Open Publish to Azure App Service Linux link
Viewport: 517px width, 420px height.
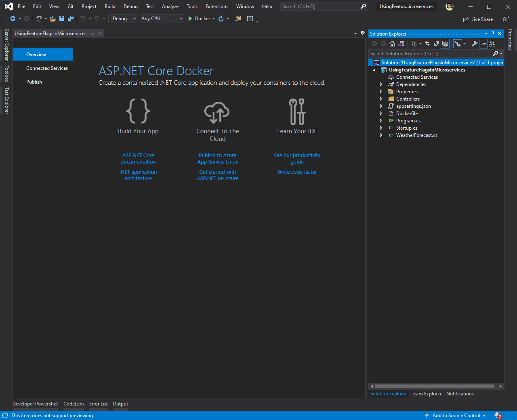tap(218, 158)
